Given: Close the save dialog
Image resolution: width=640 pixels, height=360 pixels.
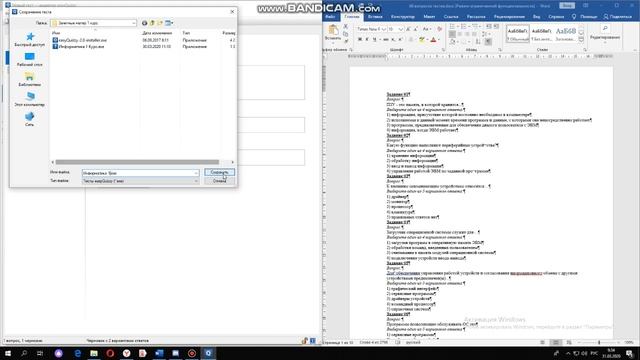Looking at the screenshot, I should [x=232, y=12].
